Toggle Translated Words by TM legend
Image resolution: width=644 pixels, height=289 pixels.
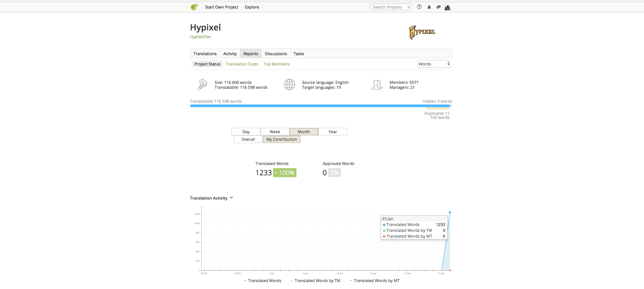(315, 281)
